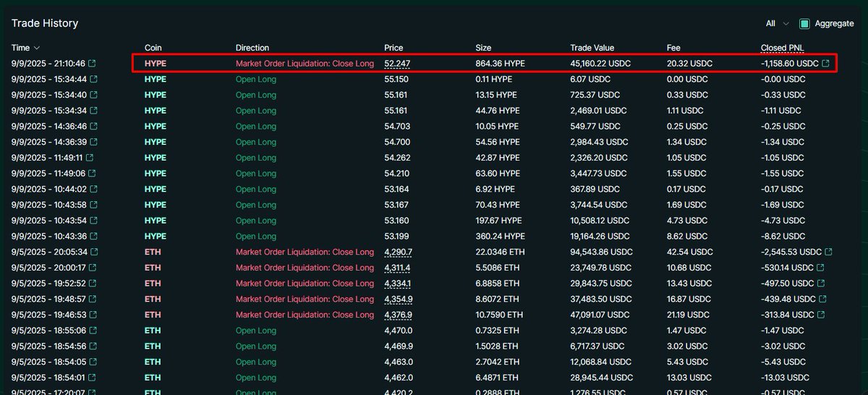The width and height of the screenshot is (868, 395).
Task: Click trade value 94,543.86 USDC
Action: click(600, 252)
